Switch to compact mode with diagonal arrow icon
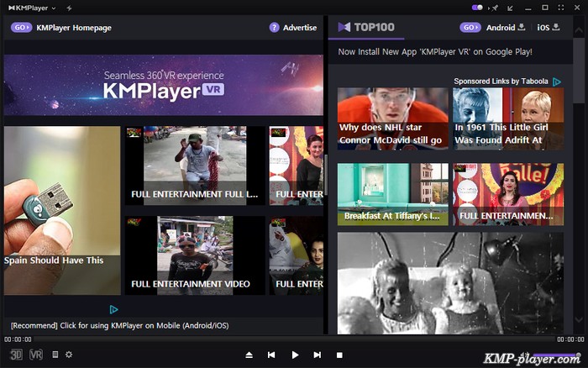The image size is (588, 368). [x=510, y=8]
